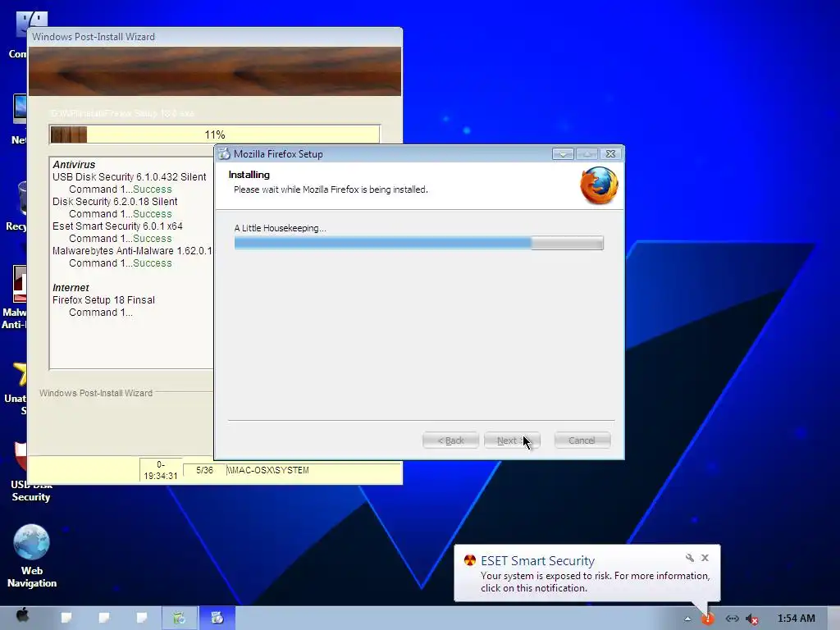Image resolution: width=840 pixels, height=630 pixels.
Task: Click the Firefox install progress bar
Action: click(419, 243)
